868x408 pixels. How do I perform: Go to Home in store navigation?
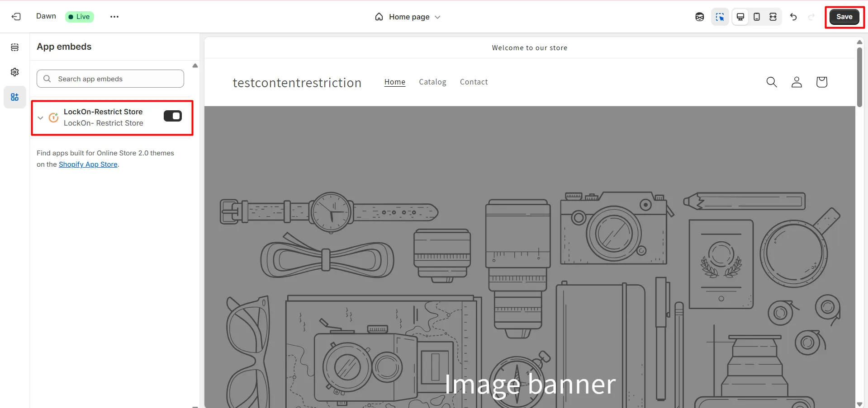pos(395,82)
